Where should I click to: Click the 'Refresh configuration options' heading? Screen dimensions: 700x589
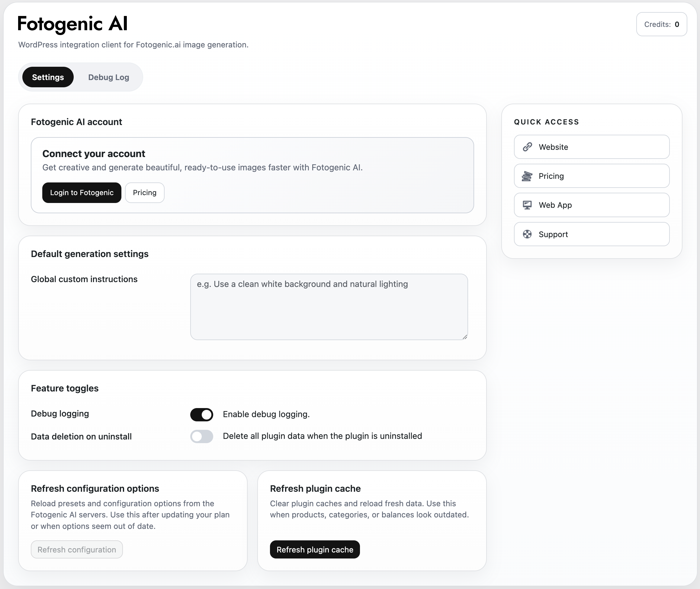(95, 488)
